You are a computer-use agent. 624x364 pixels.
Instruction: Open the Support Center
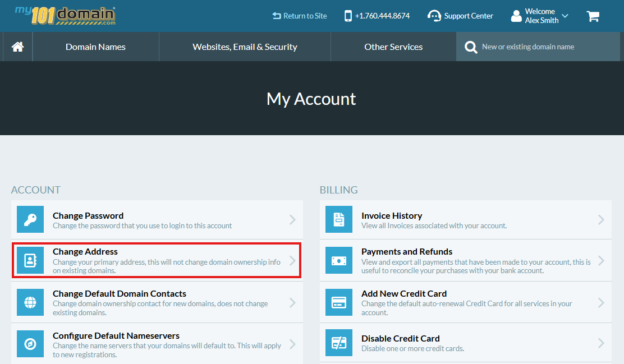[x=460, y=16]
